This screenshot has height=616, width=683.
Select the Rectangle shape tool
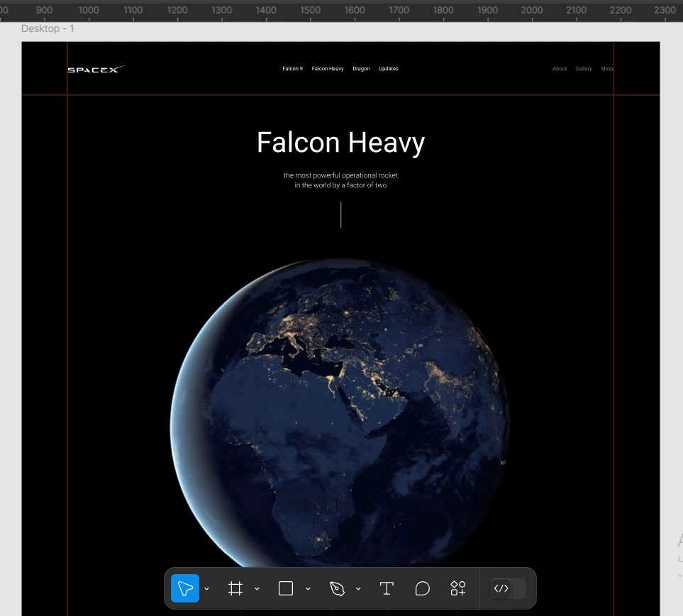tap(286, 588)
